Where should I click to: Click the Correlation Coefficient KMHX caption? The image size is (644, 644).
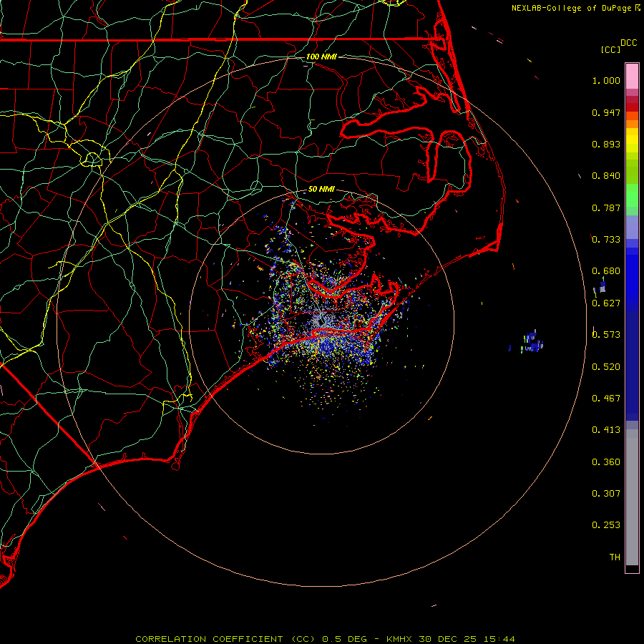pos(325,639)
